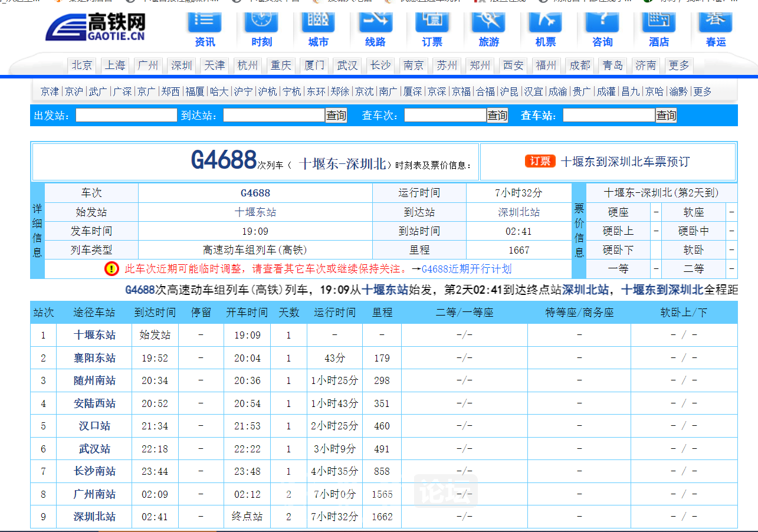Screen dimensions: 758x532
Task: Open the 沪昆 line link
Action: 509,91
